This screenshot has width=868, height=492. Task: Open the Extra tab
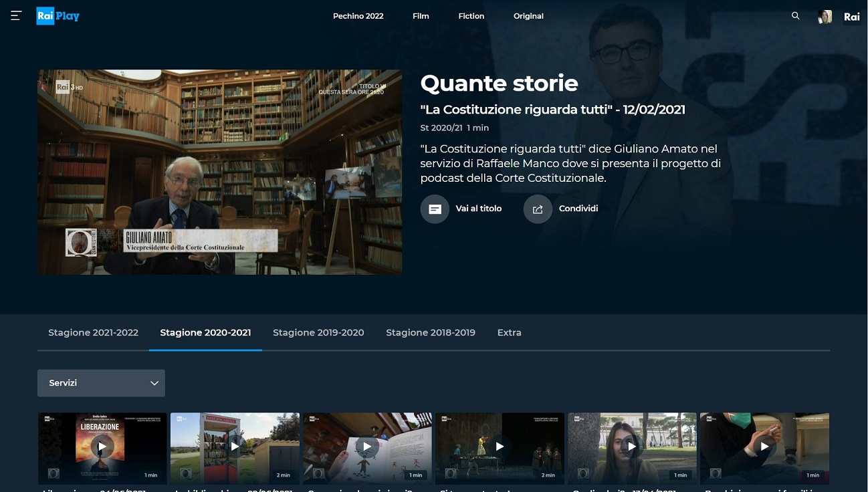pyautogui.click(x=509, y=332)
